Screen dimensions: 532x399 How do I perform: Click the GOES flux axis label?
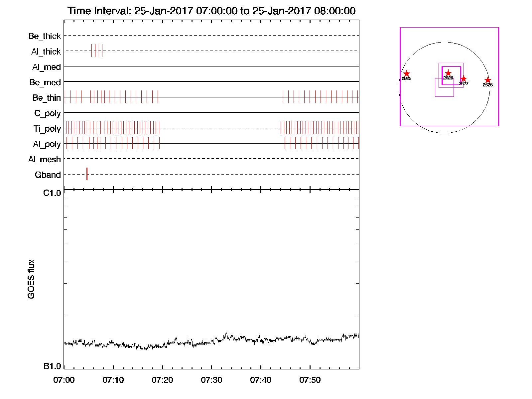pyautogui.click(x=31, y=279)
